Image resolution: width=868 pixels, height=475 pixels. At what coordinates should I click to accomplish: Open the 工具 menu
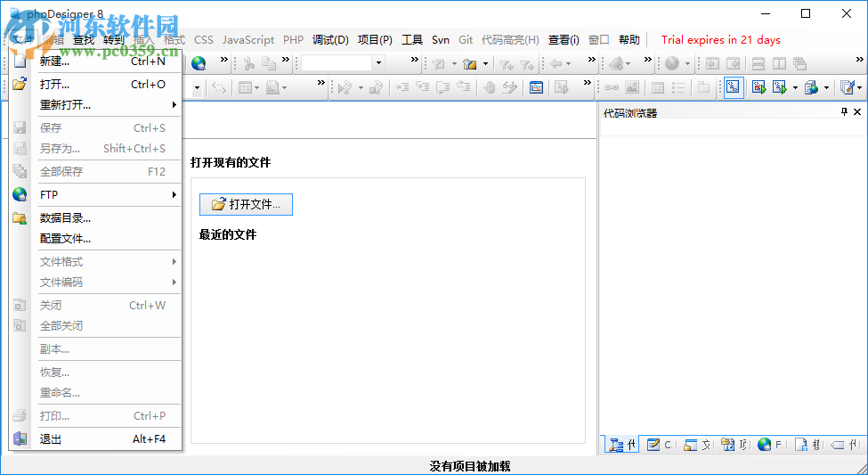click(x=412, y=40)
